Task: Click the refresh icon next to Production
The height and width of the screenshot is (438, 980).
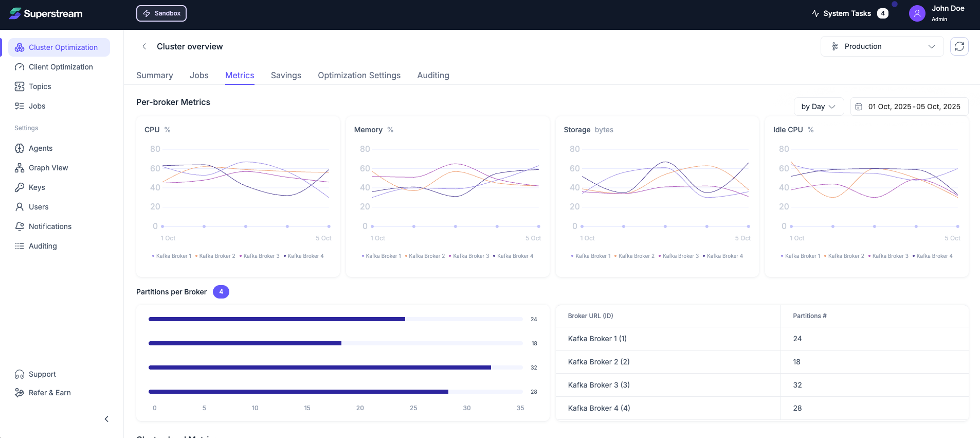Action: (959, 46)
